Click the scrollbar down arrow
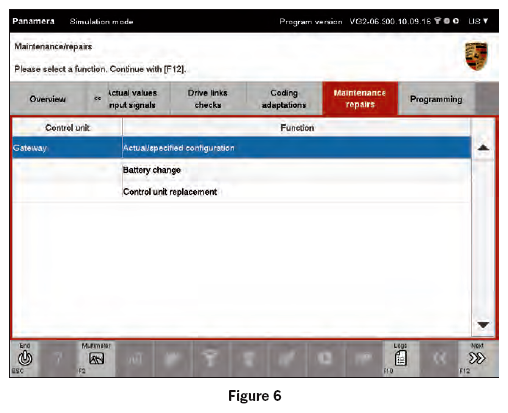 (x=483, y=324)
